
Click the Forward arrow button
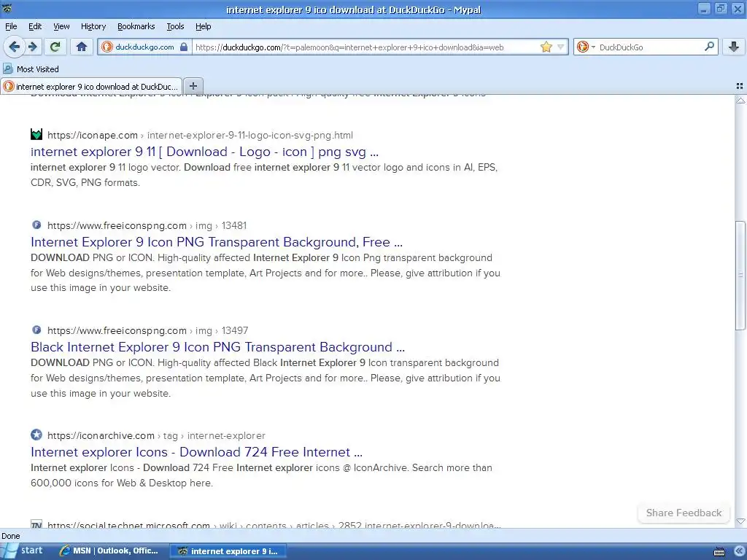(x=33, y=47)
